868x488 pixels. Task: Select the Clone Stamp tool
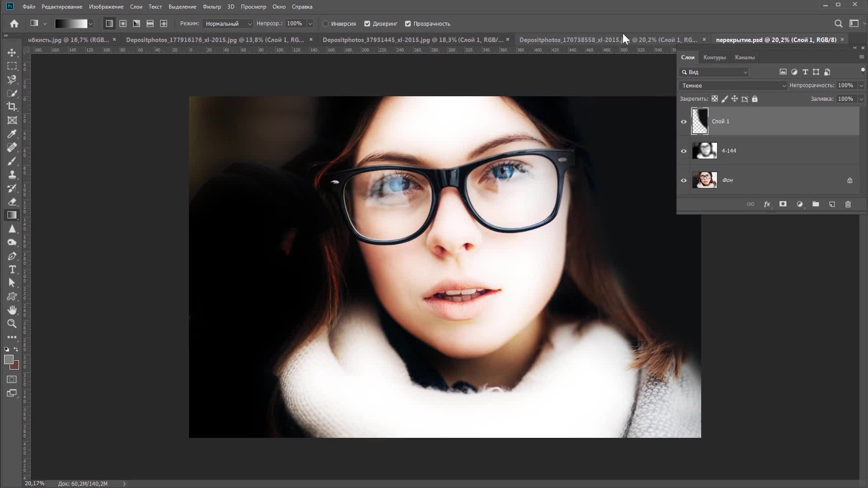(12, 174)
